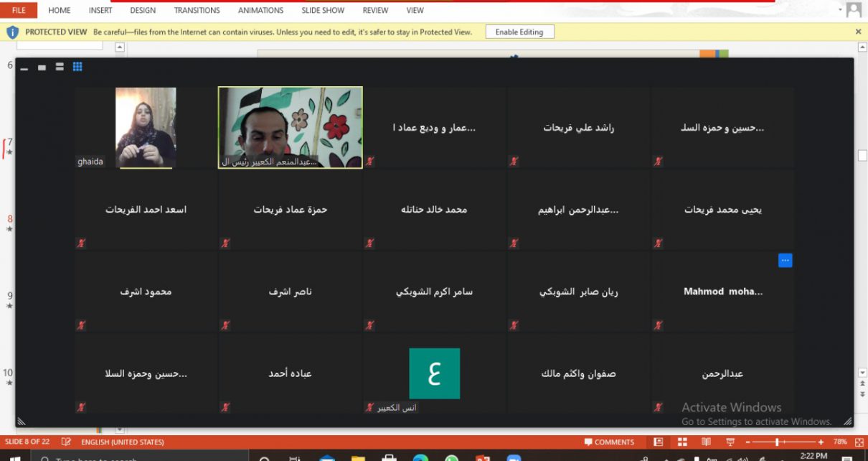Click the zoom slider in status bar
Viewport: 868px width, 461px height.
tap(778, 442)
